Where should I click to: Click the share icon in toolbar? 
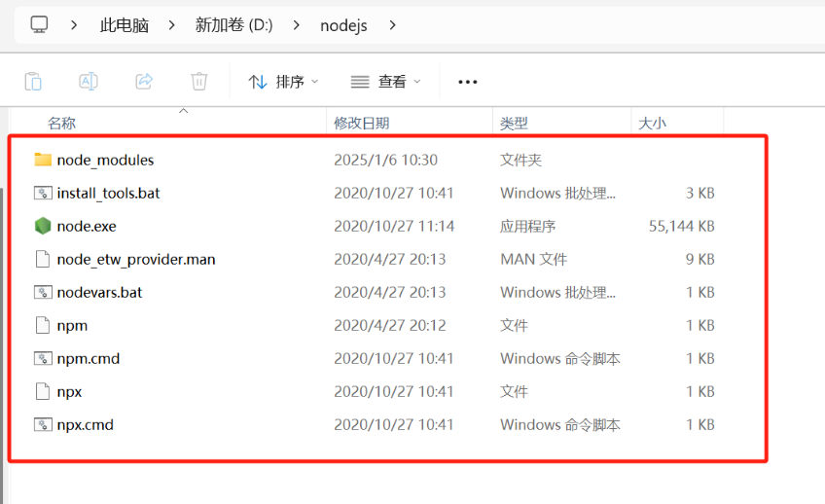144,82
